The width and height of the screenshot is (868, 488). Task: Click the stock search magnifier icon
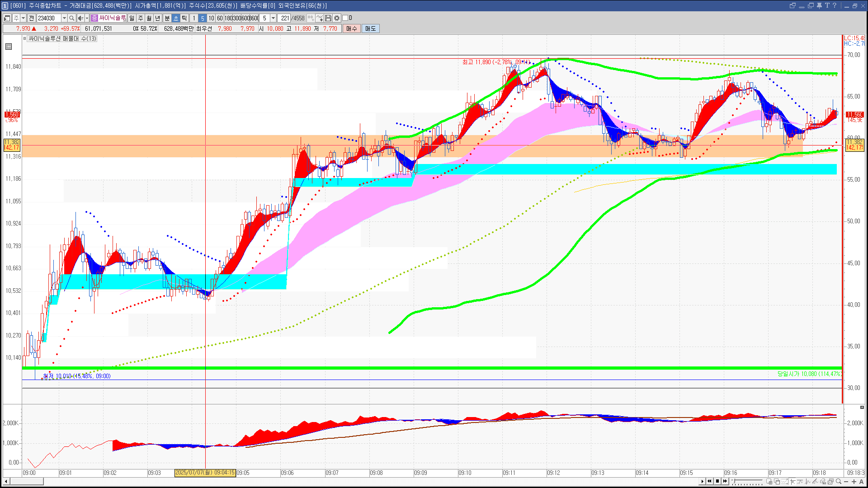click(72, 18)
